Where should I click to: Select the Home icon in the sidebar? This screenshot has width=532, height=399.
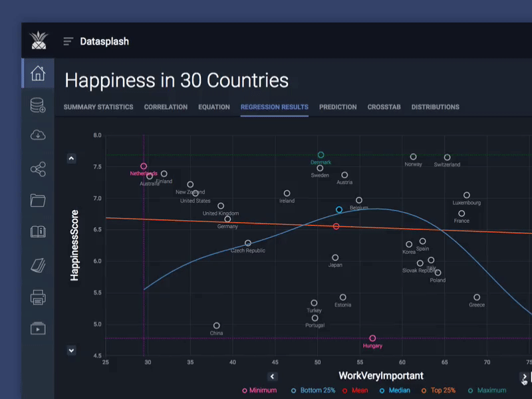click(x=38, y=73)
